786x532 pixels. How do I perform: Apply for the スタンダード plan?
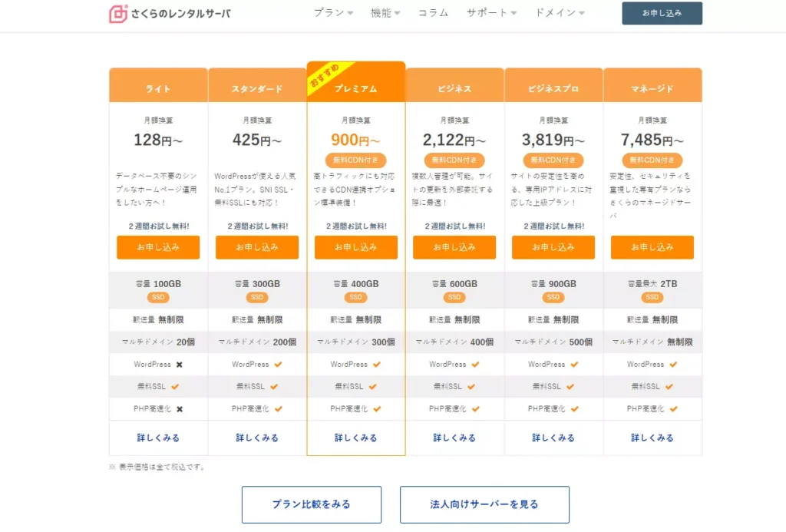coord(256,247)
